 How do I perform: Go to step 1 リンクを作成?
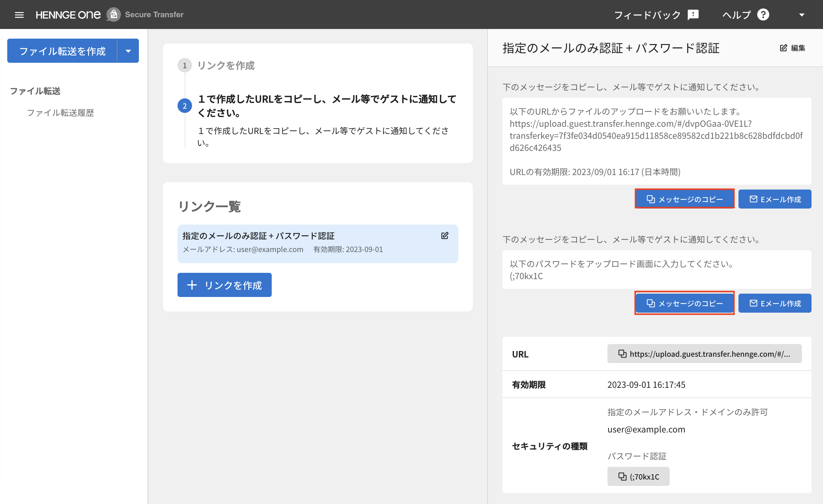point(226,65)
